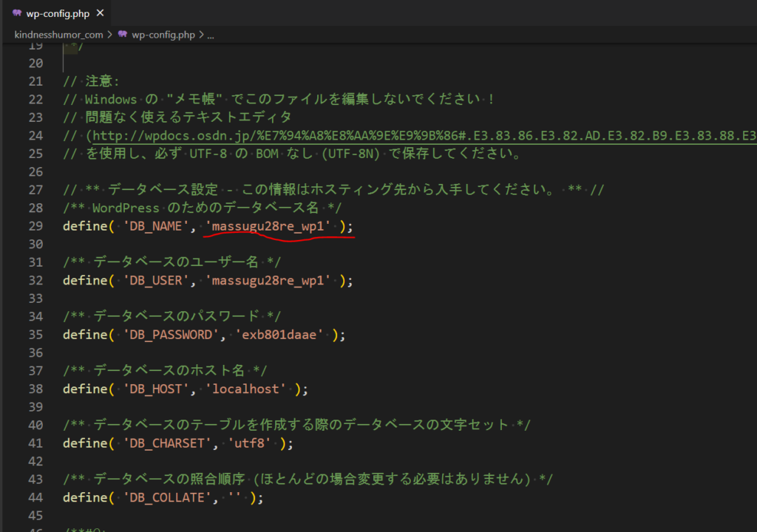Click line number 35 in the gutter
Screen dimensions: 757x532
pyautogui.click(x=35, y=335)
